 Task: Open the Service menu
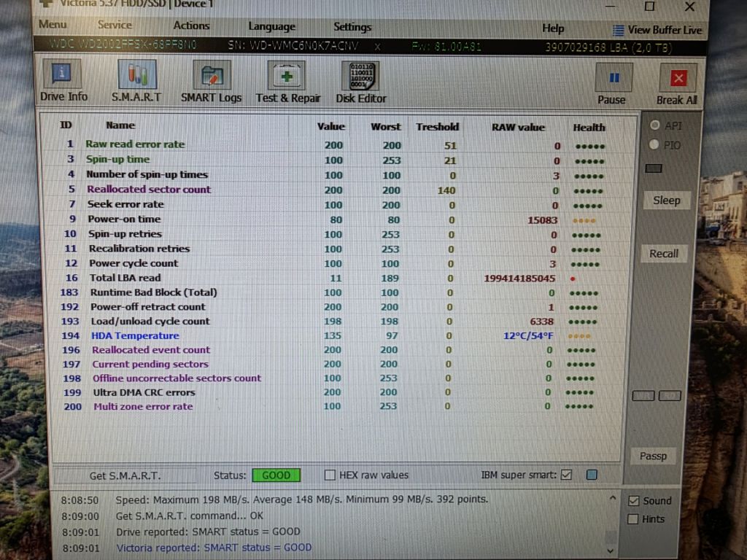pos(115,25)
